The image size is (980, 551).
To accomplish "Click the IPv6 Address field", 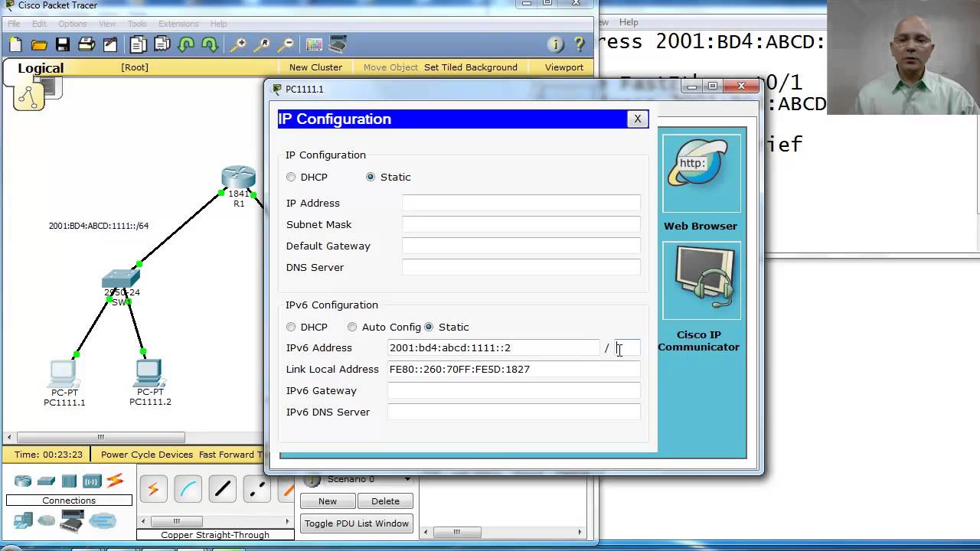I will tap(494, 347).
